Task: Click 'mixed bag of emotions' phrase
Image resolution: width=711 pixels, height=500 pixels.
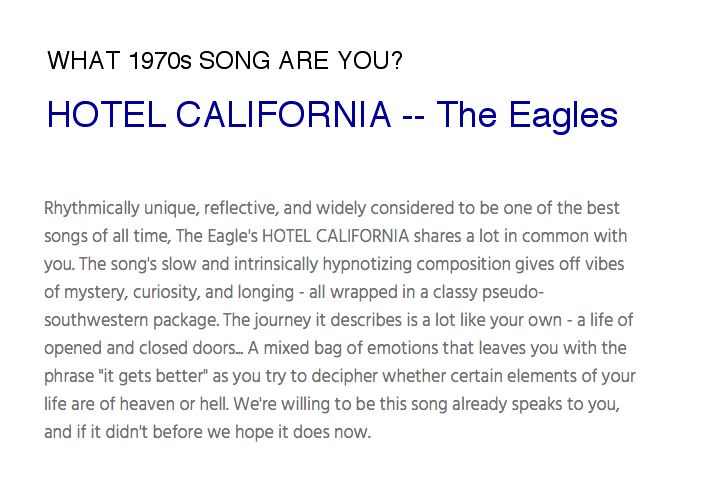Action: [351, 348]
